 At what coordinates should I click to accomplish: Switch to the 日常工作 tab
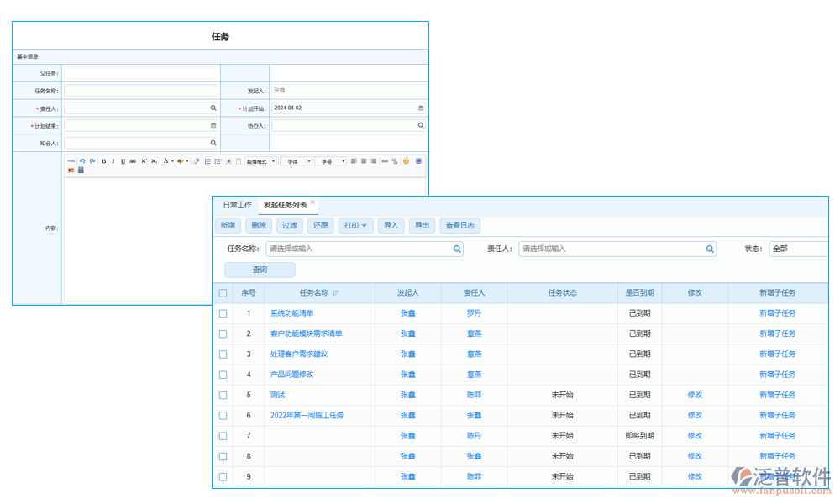[x=237, y=204]
